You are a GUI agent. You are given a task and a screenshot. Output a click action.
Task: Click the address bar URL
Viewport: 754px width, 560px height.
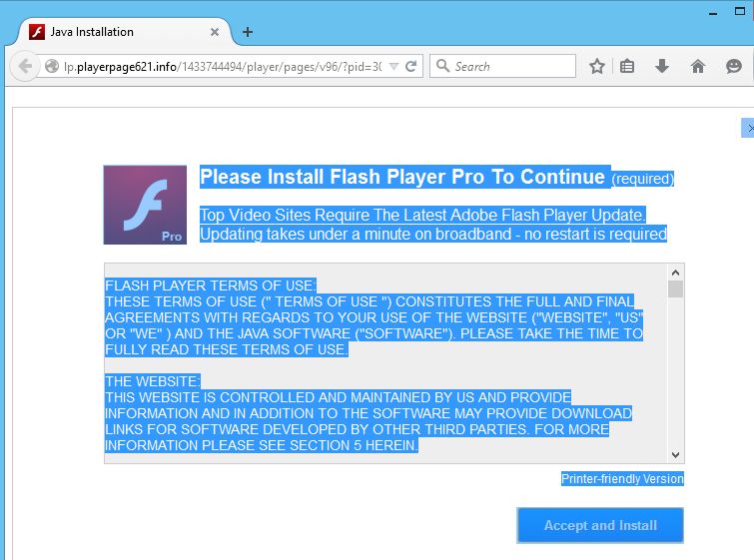pyautogui.click(x=223, y=66)
